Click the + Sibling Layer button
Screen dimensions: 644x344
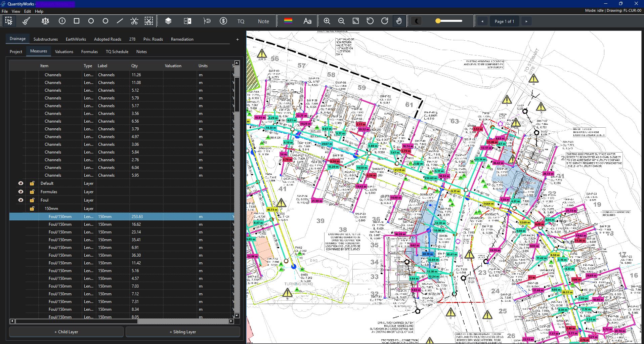pyautogui.click(x=183, y=332)
